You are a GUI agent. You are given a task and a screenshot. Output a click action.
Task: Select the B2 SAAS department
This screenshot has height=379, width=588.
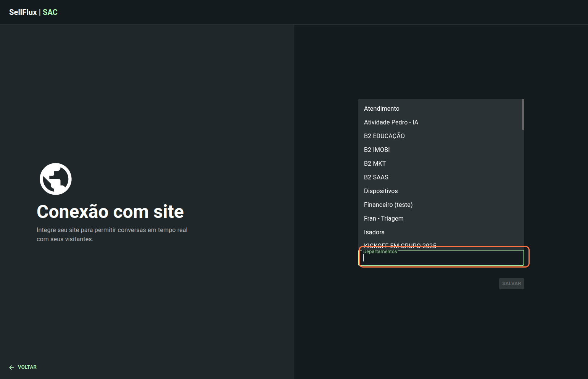[x=376, y=177]
